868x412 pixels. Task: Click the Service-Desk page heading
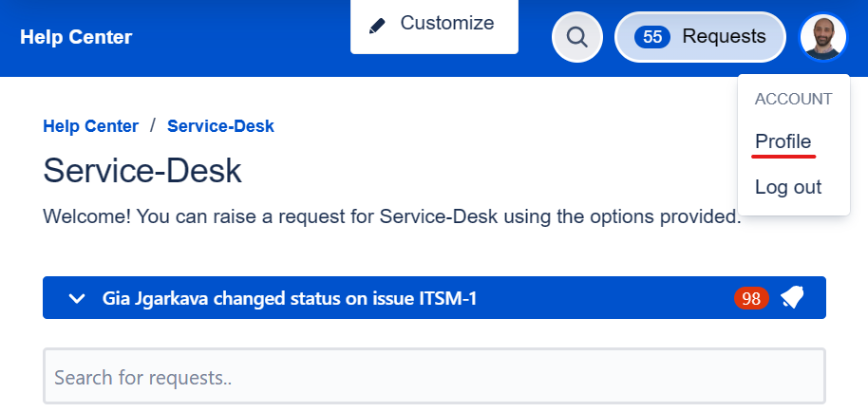142,170
